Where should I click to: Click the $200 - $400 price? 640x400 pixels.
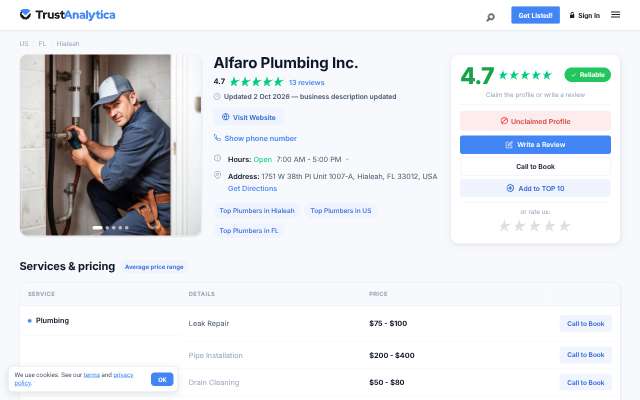click(392, 355)
